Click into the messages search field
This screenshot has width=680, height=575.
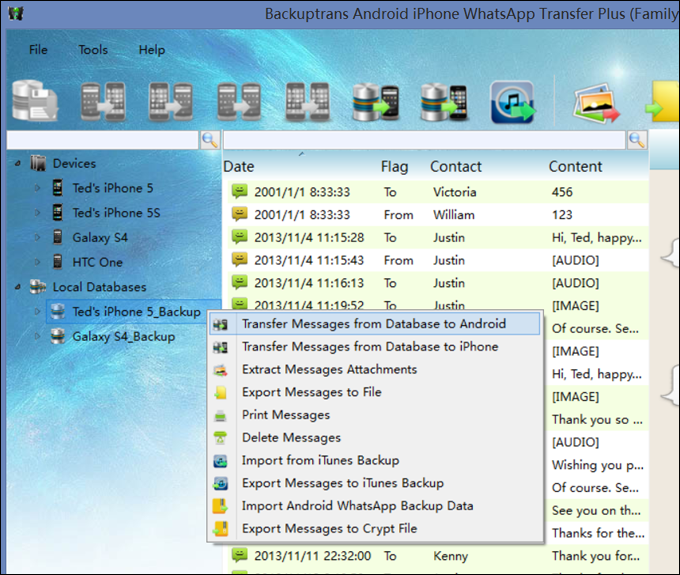coord(424,140)
